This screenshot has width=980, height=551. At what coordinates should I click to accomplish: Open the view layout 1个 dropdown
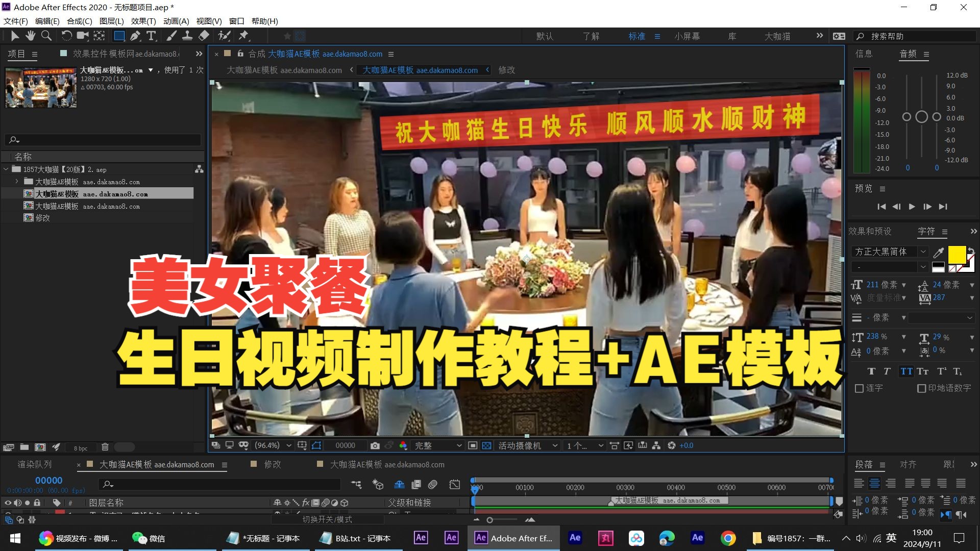pyautogui.click(x=585, y=445)
